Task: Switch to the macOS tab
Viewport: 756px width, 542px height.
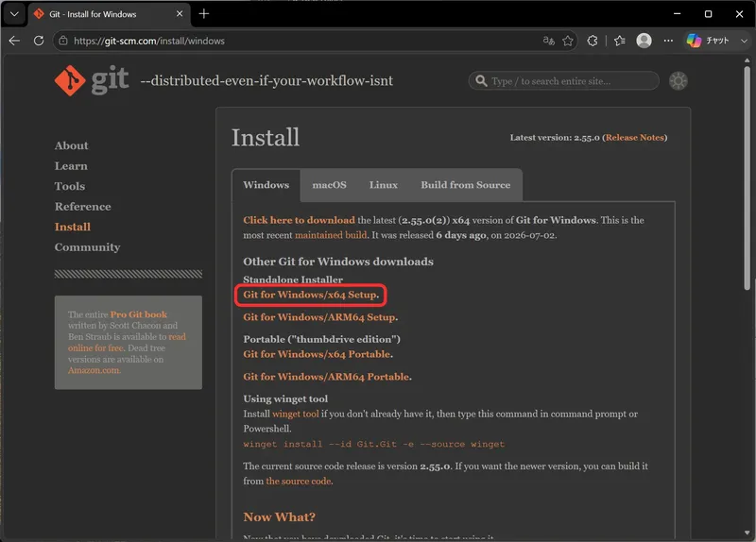Action: coord(329,185)
